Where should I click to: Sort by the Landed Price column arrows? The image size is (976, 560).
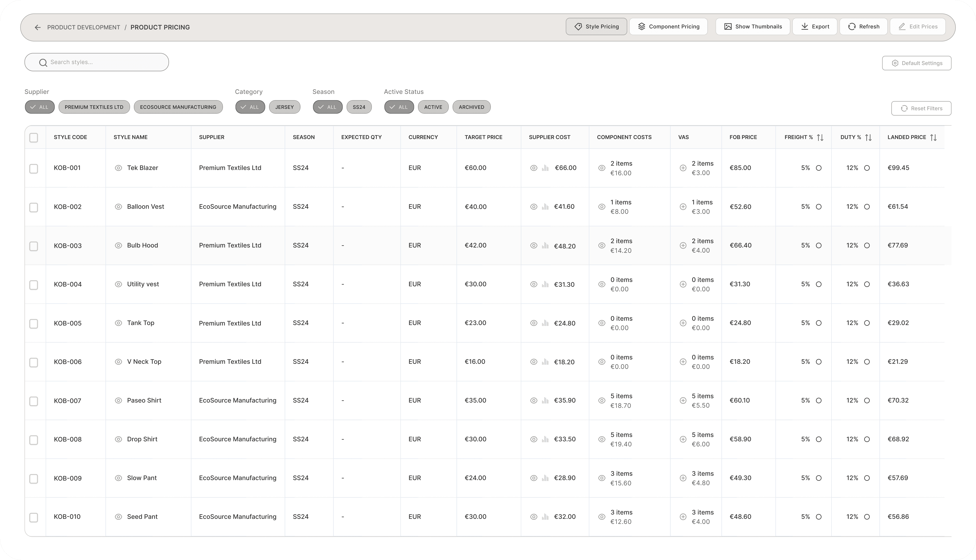(933, 138)
